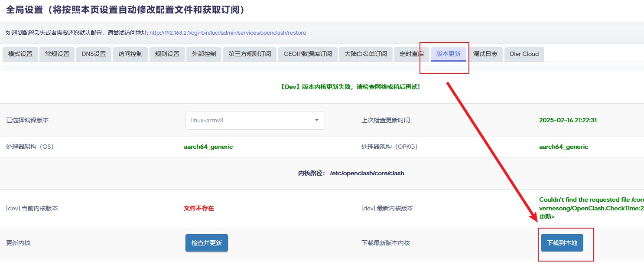
Task: Switch to the 第三方规则订阅 tab
Action: pyautogui.click(x=250, y=54)
